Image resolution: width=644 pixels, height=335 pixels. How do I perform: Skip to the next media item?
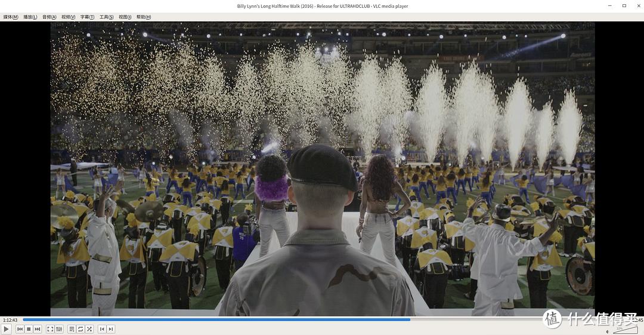point(38,329)
